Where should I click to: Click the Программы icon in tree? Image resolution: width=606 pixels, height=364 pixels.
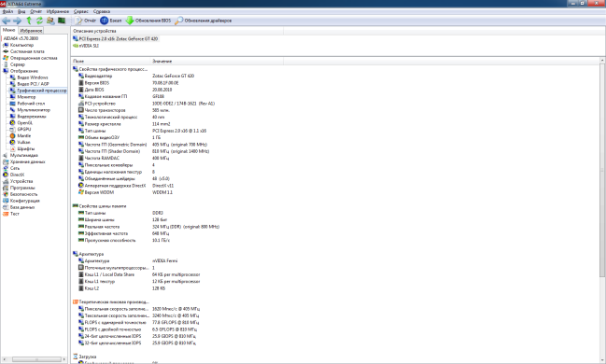point(6,188)
